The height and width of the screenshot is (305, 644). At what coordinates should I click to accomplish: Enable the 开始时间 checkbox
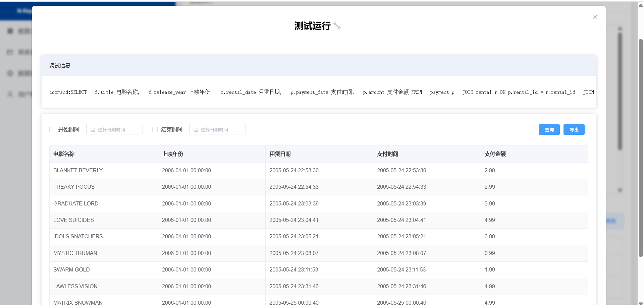[x=52, y=129]
